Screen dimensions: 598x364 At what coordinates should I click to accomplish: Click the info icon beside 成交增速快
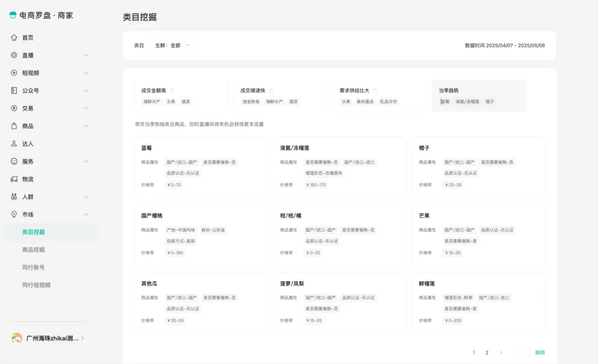271,90
